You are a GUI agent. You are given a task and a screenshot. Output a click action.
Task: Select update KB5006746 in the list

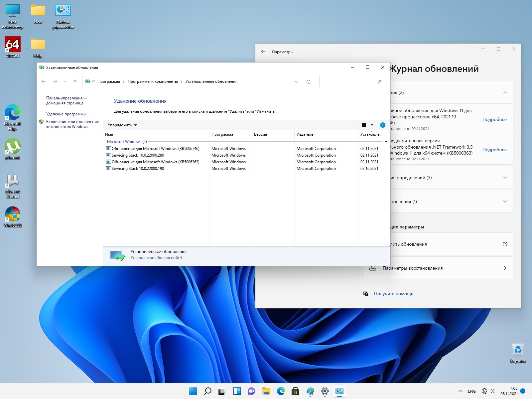coord(155,149)
